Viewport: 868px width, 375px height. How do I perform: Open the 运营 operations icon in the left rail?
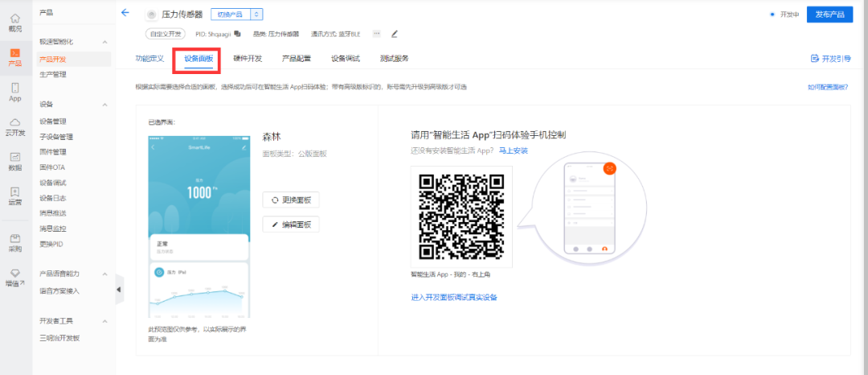(x=15, y=192)
